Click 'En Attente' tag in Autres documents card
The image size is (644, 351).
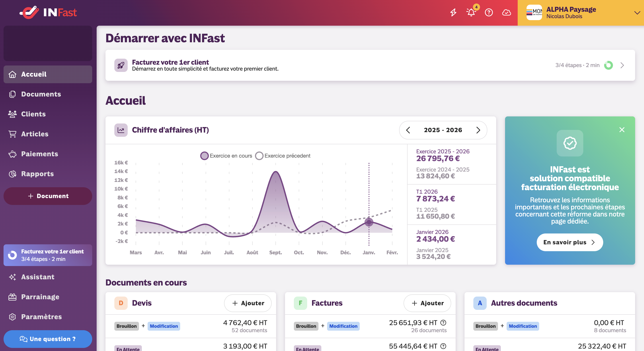[x=487, y=349]
